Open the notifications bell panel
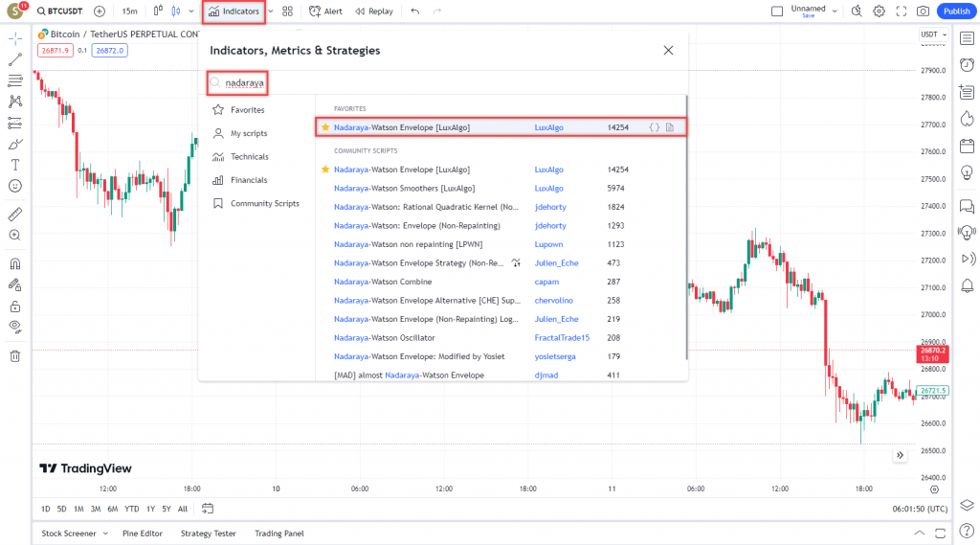Screen dimensions: 980x545 pyautogui.click(x=967, y=286)
